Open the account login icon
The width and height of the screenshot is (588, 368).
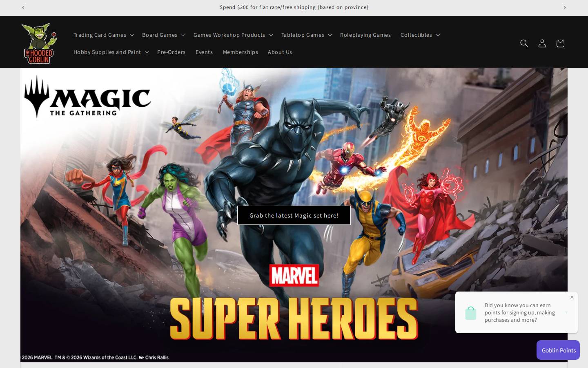(x=542, y=43)
